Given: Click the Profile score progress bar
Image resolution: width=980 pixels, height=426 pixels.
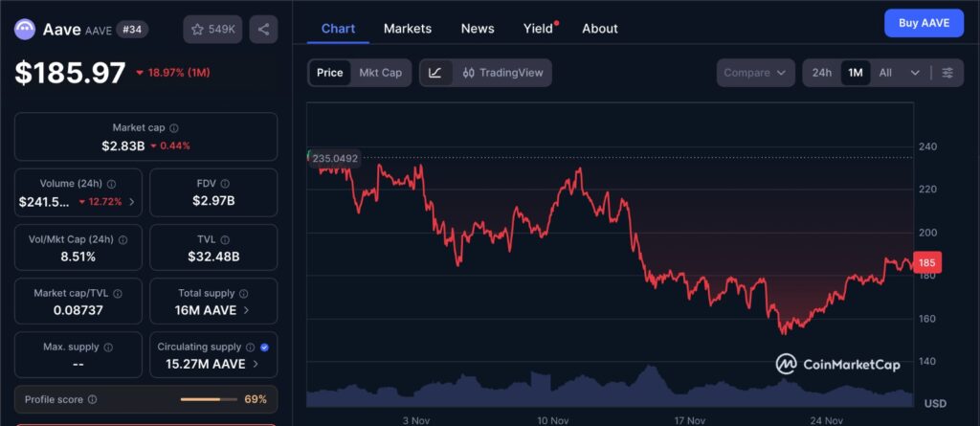Looking at the screenshot, I should tap(209, 399).
